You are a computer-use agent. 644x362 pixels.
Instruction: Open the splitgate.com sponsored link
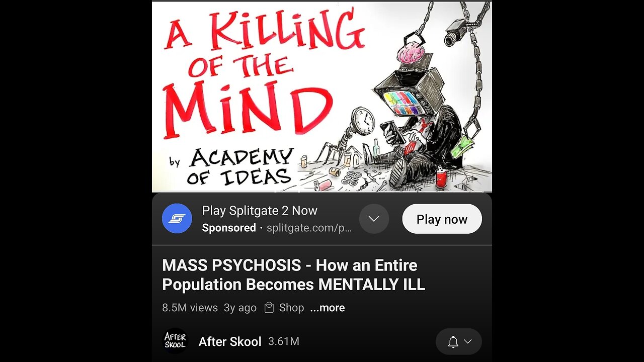[x=309, y=228]
